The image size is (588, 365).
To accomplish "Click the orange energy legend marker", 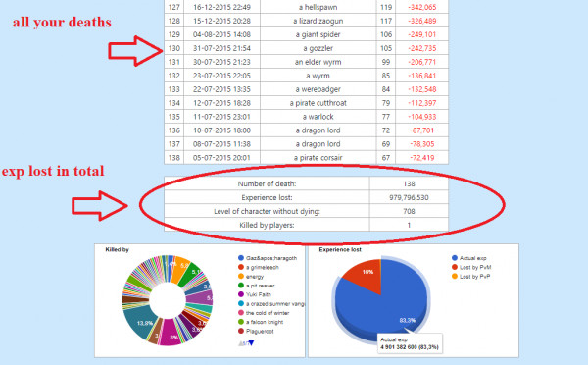I will point(241,277).
